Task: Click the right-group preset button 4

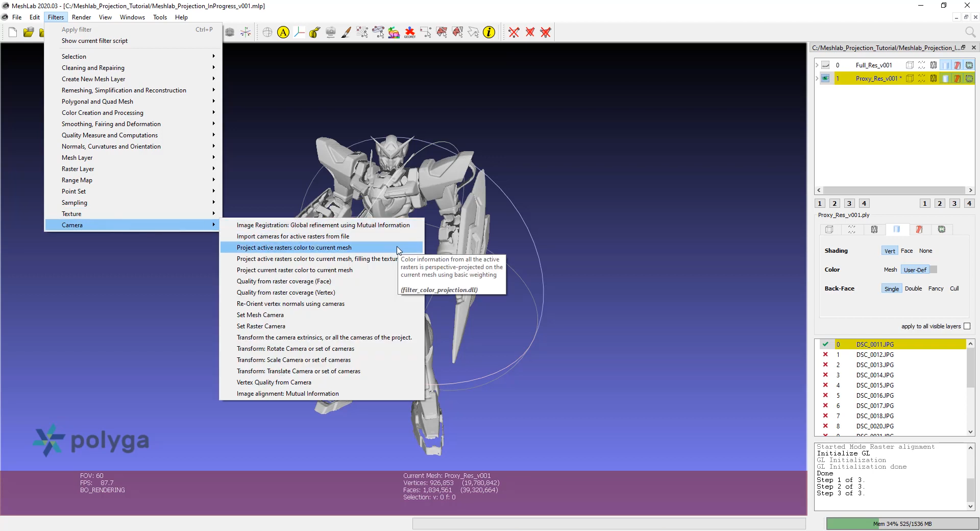Action: coord(969,203)
